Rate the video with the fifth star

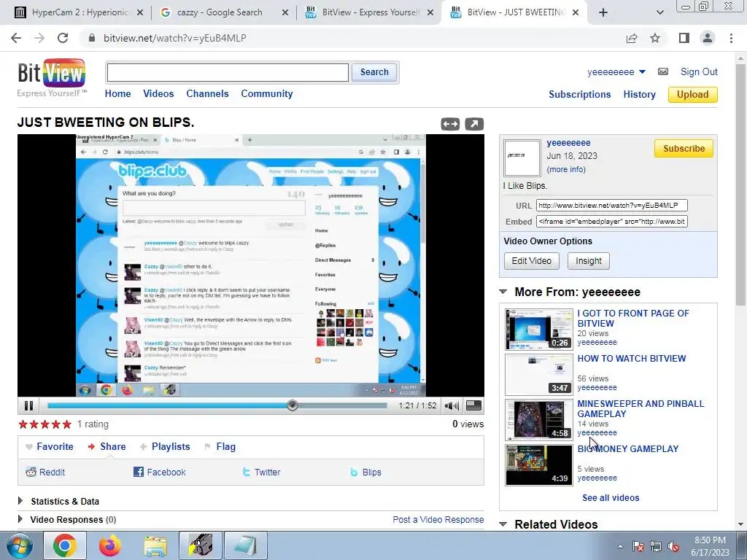tap(66, 424)
